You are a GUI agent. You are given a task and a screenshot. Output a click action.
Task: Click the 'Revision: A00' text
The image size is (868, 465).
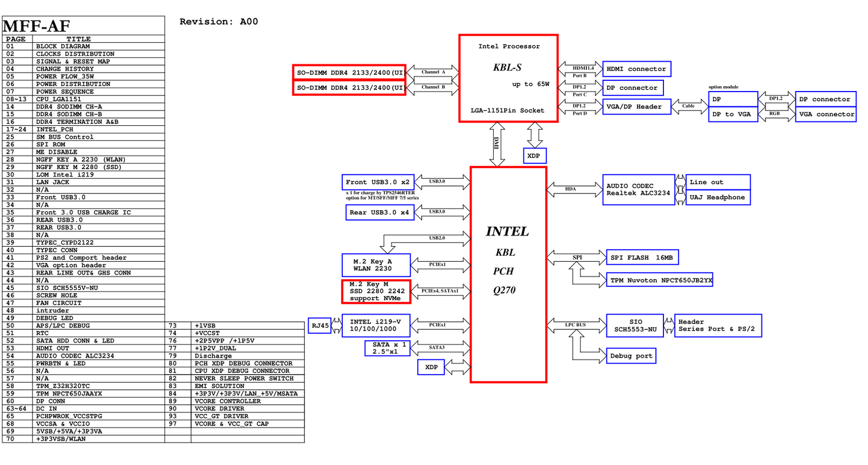tap(219, 22)
